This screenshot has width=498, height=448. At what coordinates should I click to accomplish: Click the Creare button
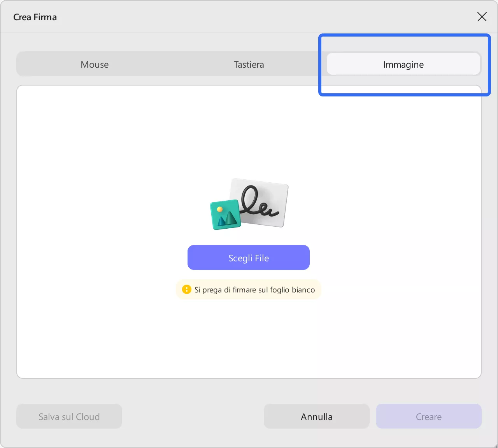point(428,416)
